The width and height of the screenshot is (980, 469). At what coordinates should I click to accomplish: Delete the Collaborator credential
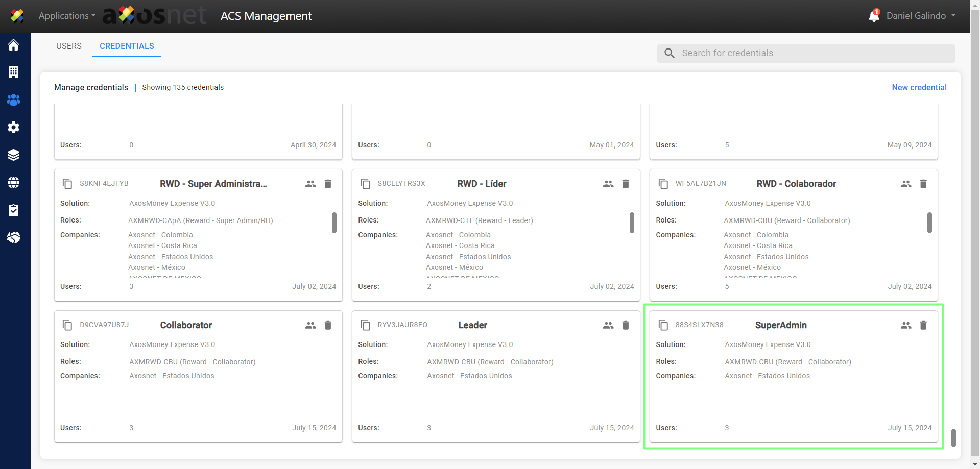(328, 325)
